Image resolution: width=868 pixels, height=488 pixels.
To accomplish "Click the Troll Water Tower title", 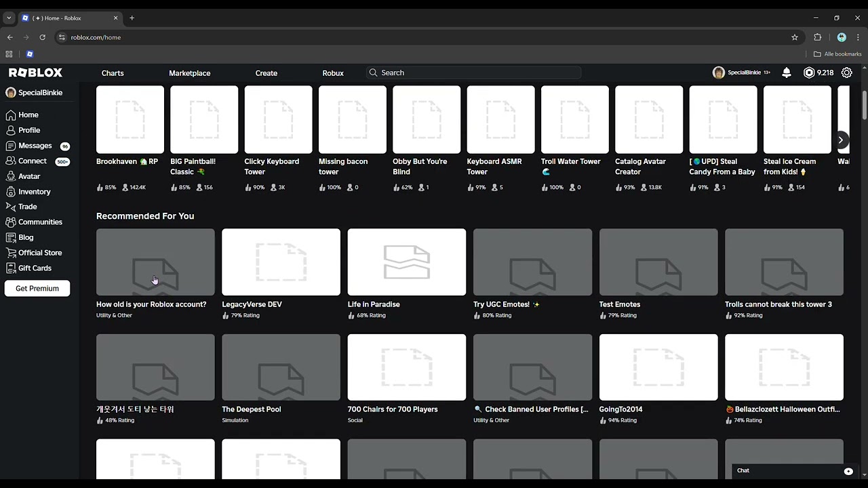I will point(570,167).
